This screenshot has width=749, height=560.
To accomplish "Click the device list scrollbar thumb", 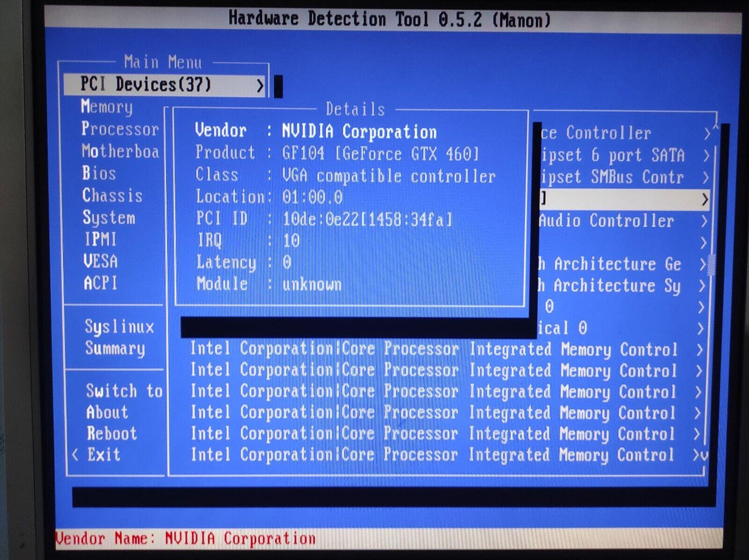I will click(x=711, y=265).
